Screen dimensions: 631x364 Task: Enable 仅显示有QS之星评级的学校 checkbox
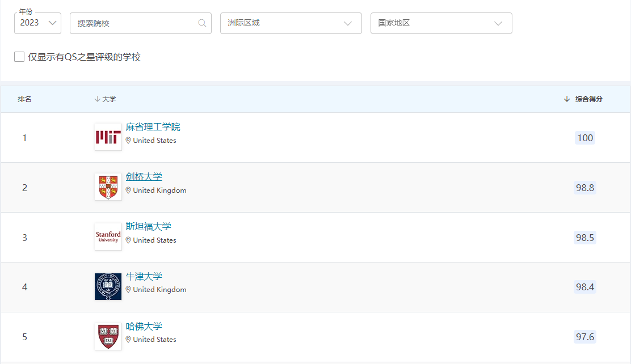19,57
